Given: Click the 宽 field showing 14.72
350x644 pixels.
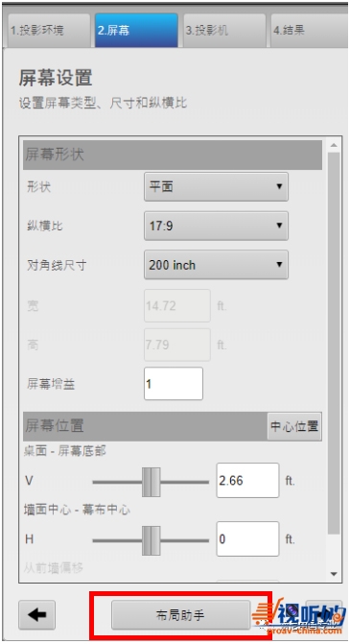Looking at the screenshot, I should 177,305.
